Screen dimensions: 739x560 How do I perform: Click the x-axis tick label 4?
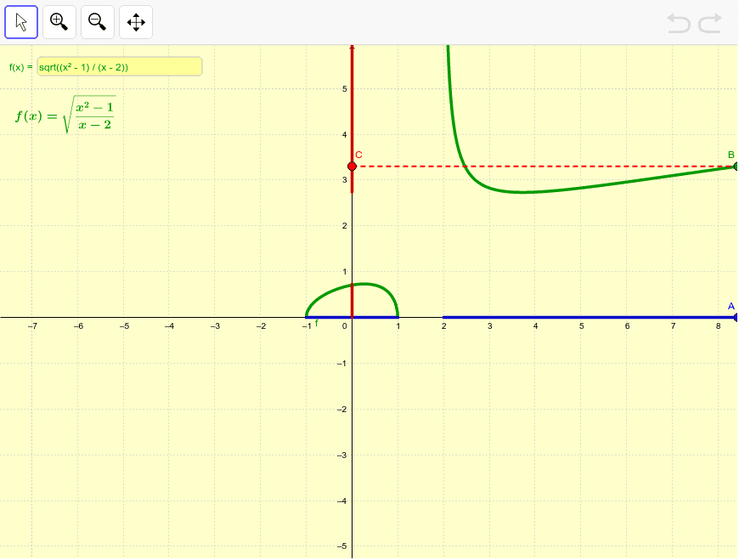point(535,325)
